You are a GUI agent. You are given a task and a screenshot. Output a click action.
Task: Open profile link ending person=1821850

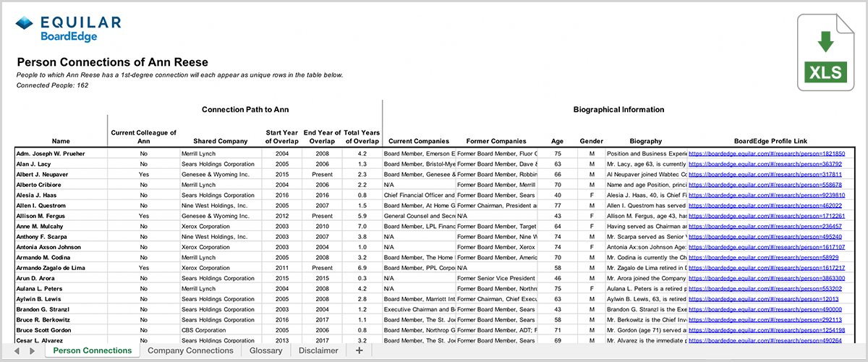pyautogui.click(x=767, y=154)
